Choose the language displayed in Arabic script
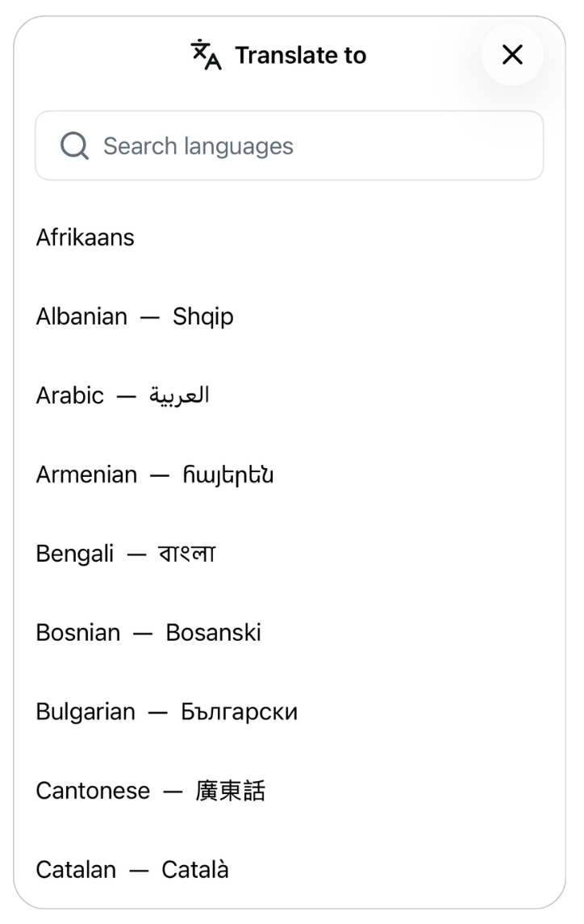 point(121,395)
